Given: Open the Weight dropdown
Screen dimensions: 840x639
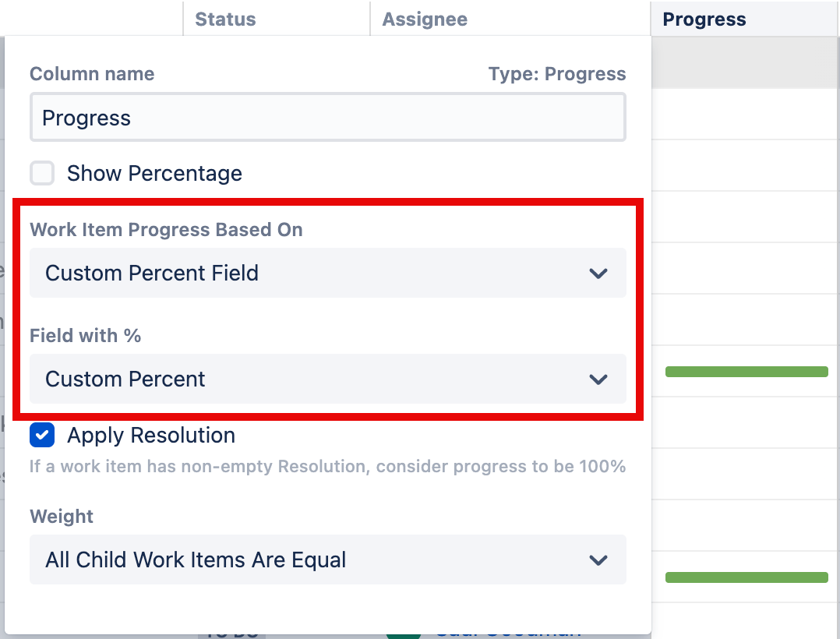Looking at the screenshot, I should pyautogui.click(x=327, y=560).
